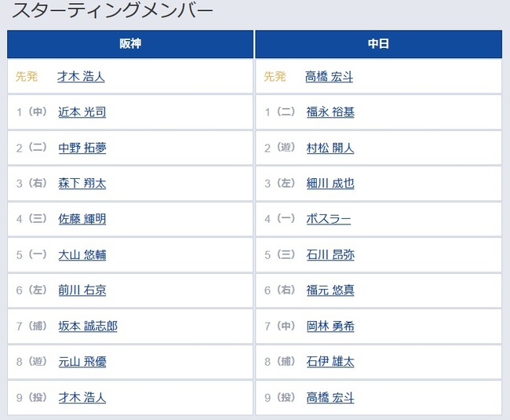
Task: Open left fielder 前川 右京 link
Action: (x=82, y=290)
